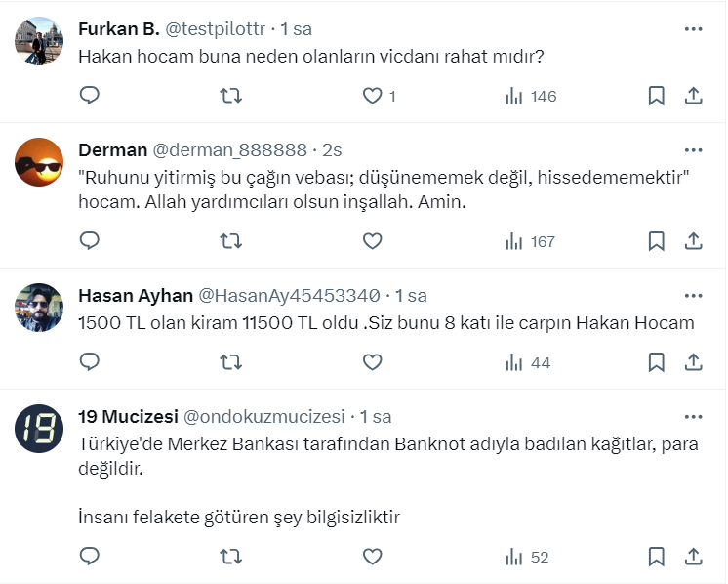728x584 pixels.
Task: Bookmark Furkan B.'s tweet
Action: click(657, 96)
